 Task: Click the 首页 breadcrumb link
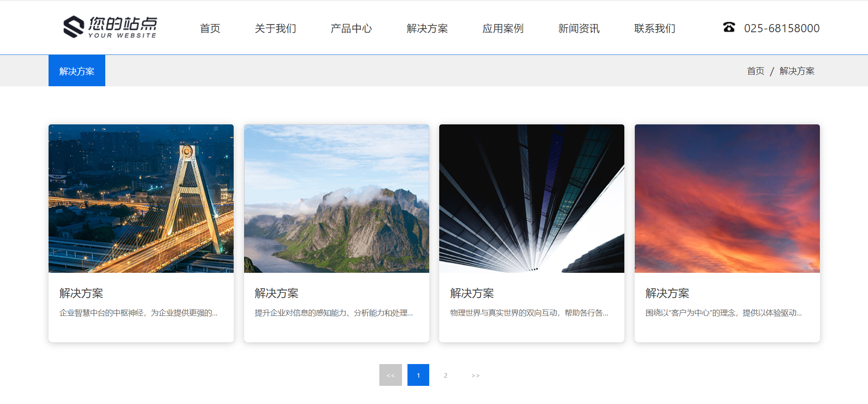(755, 71)
